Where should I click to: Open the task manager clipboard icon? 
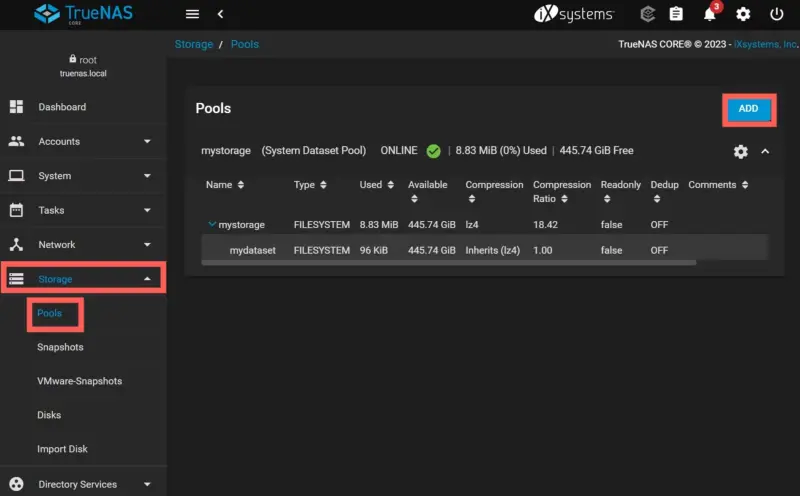pyautogui.click(x=676, y=14)
